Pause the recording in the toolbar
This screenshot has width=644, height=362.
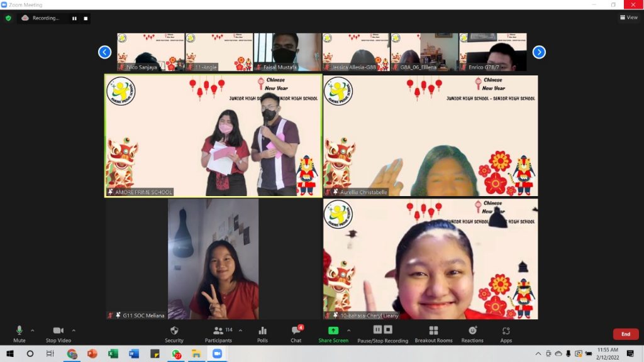pyautogui.click(x=377, y=329)
